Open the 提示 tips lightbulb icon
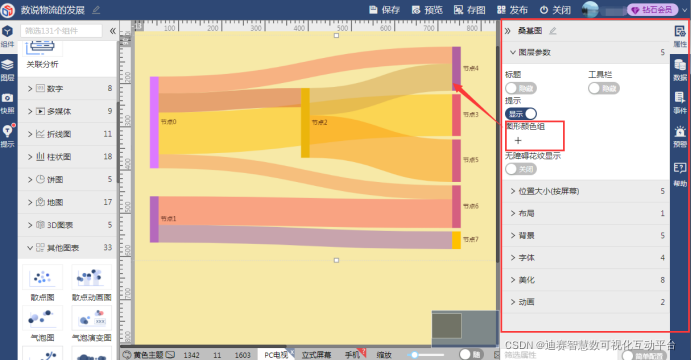The image size is (691, 360). click(x=7, y=136)
